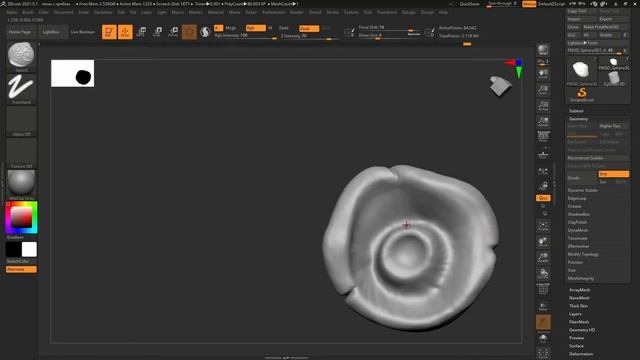Toggle the Rgb channel button

tap(256, 28)
